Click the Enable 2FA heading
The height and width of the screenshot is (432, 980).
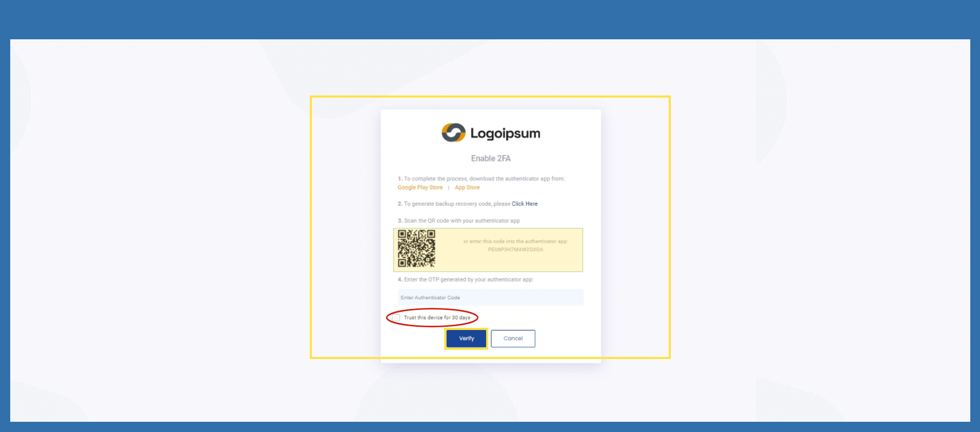point(491,158)
